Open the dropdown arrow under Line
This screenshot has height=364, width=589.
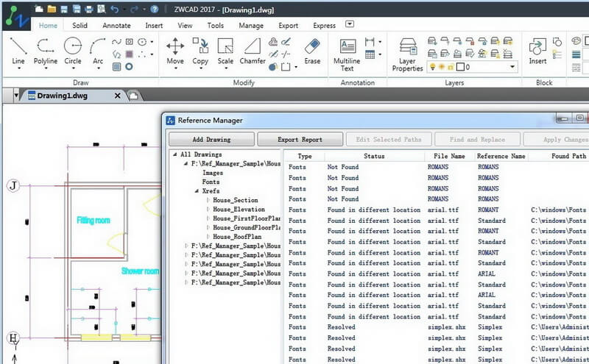(18, 68)
